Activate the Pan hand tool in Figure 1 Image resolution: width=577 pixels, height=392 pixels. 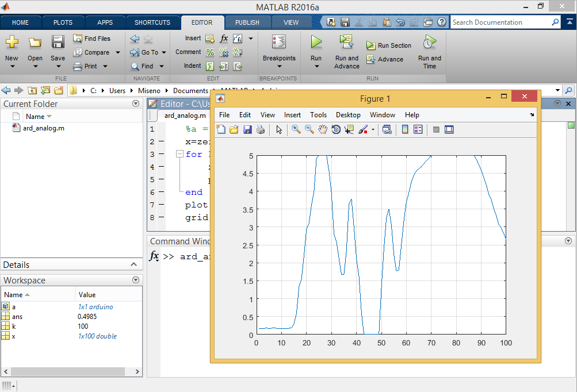(323, 129)
